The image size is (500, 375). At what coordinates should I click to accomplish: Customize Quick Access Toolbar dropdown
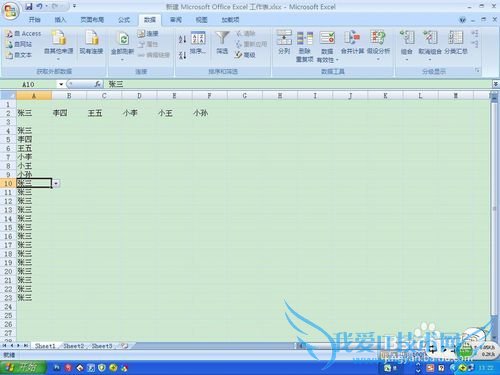(74, 6)
